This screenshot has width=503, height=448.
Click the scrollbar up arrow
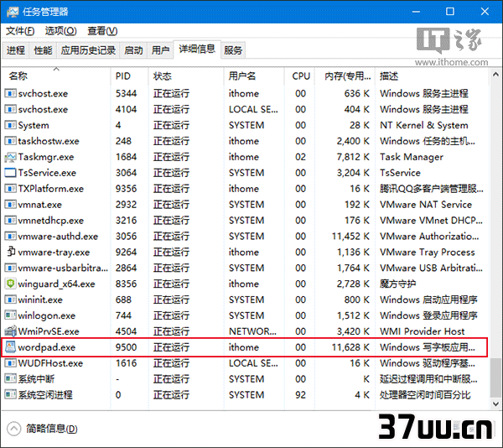[x=496, y=75]
